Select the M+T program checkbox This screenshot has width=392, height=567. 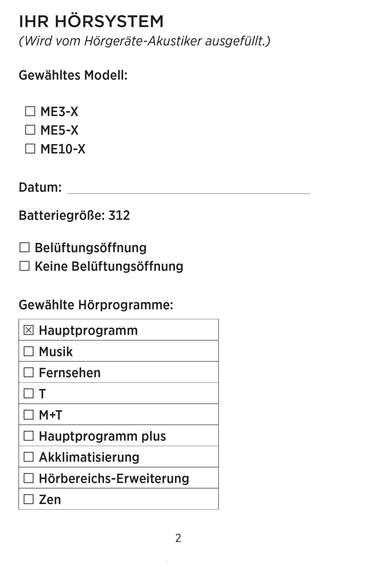tap(28, 414)
